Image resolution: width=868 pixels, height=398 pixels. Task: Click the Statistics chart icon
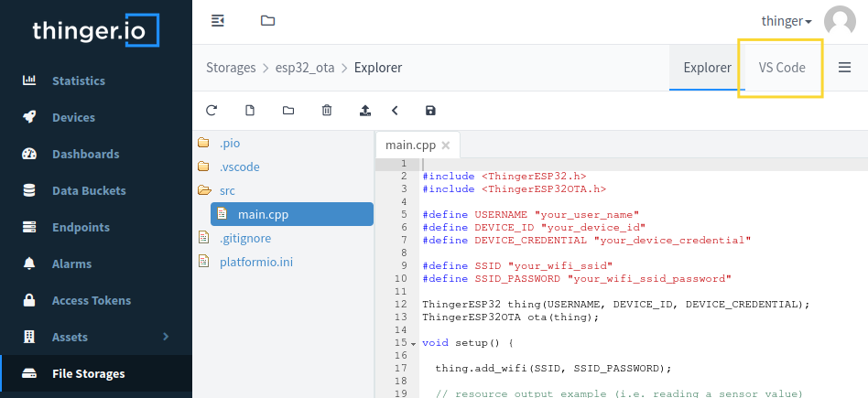tap(28, 81)
